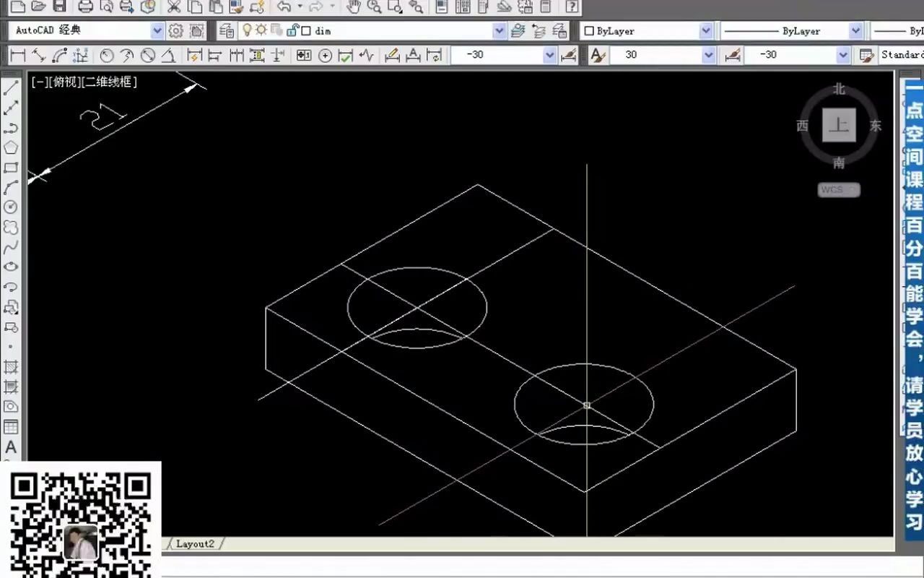Open the text style 30 dropdown
924x578 pixels.
[709, 55]
